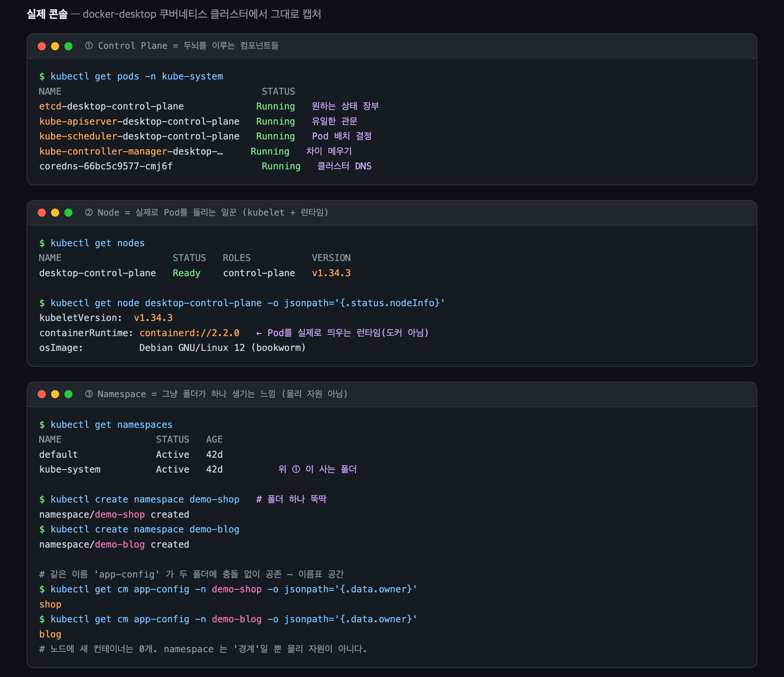Click the yellow dot in the Control Plane terminal

coord(55,46)
